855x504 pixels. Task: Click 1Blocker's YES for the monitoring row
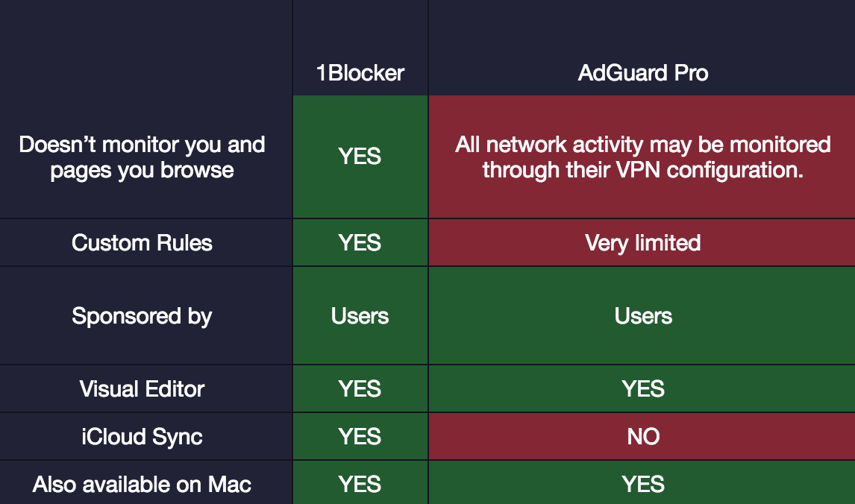(360, 157)
